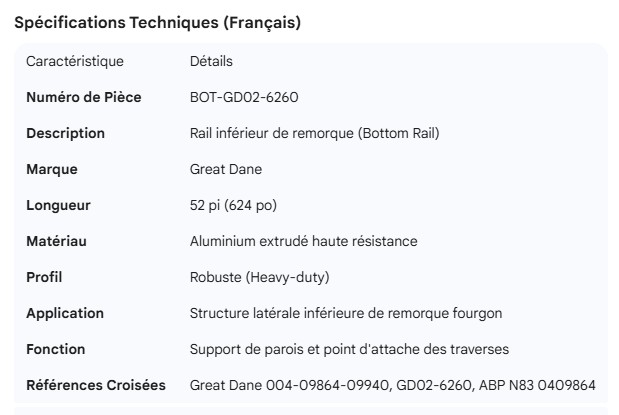Click the Robuste (Heavy-duty) value

[x=259, y=277]
